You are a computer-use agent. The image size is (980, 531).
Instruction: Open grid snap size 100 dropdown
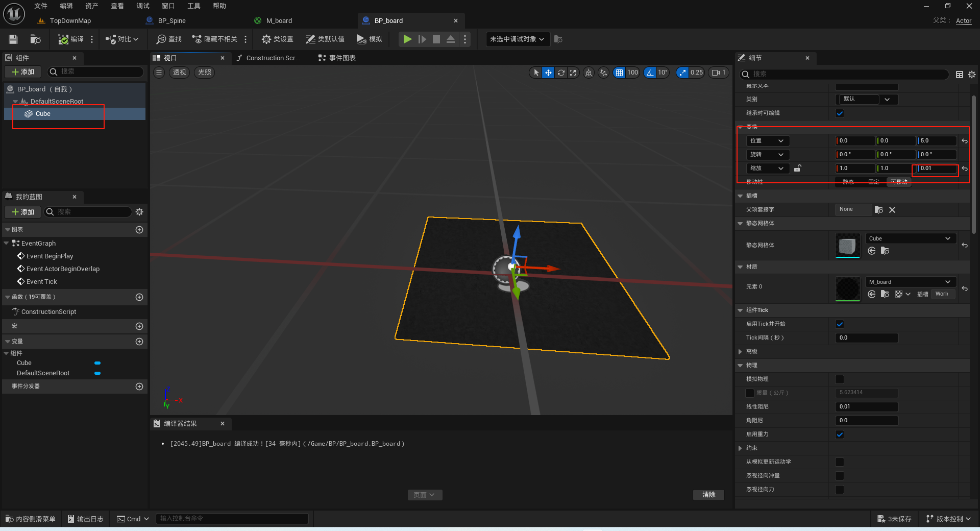(x=633, y=73)
